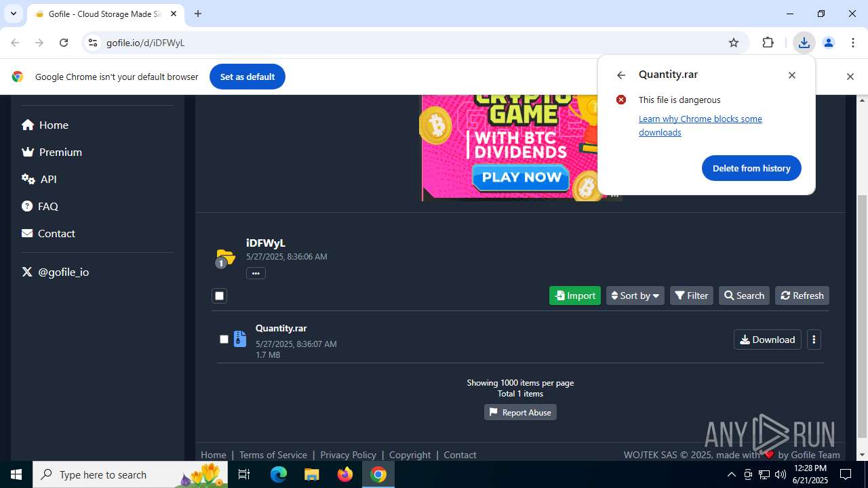This screenshot has width=868, height=488.
Task: Close the Quantity.rar download popup
Action: (x=792, y=75)
